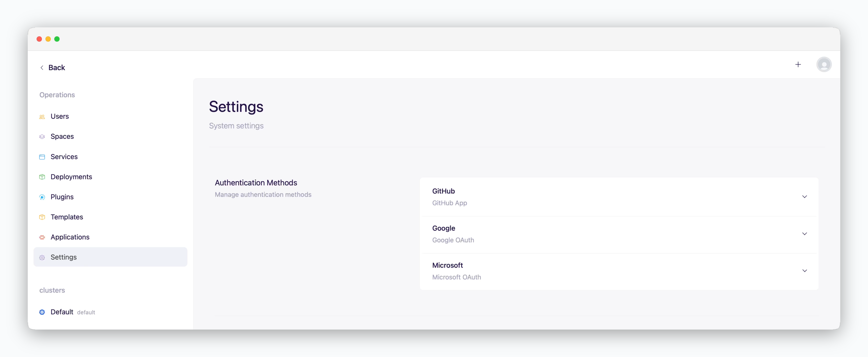868x357 pixels.
Task: Click the Templates box icon
Action: [x=42, y=217]
